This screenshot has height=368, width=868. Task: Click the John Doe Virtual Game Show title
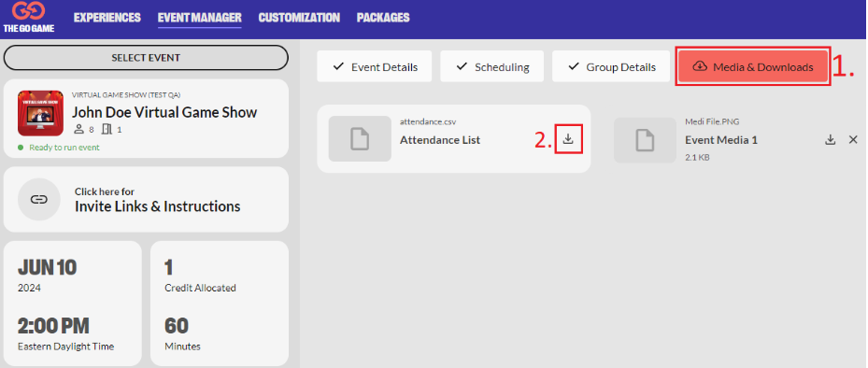pos(164,112)
